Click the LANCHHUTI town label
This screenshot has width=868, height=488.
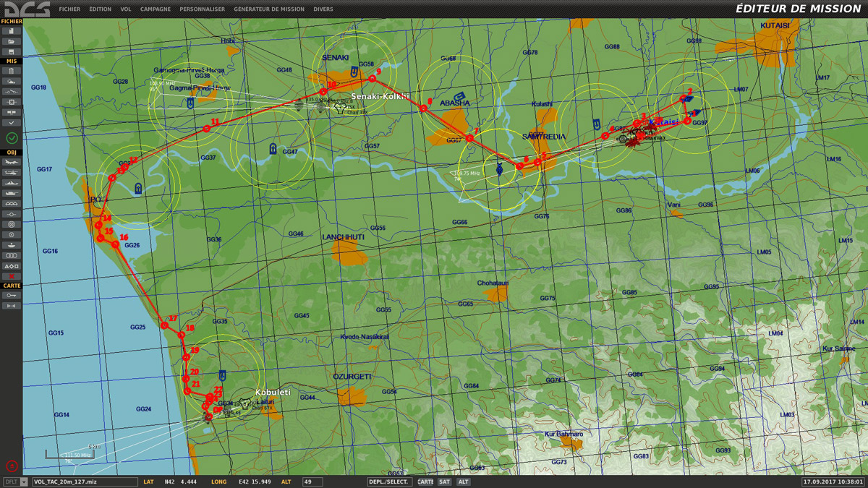point(343,237)
